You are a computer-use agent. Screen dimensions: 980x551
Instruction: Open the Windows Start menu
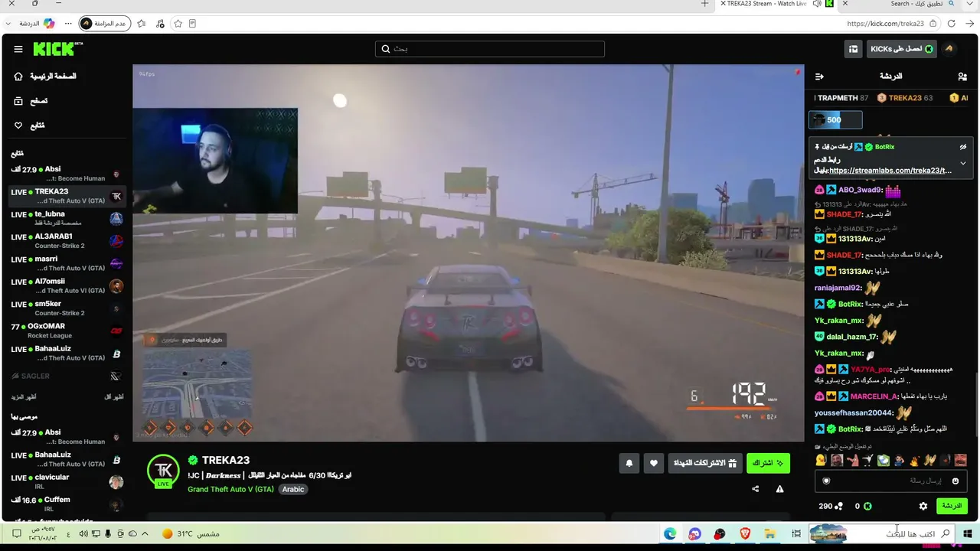pos(968,533)
